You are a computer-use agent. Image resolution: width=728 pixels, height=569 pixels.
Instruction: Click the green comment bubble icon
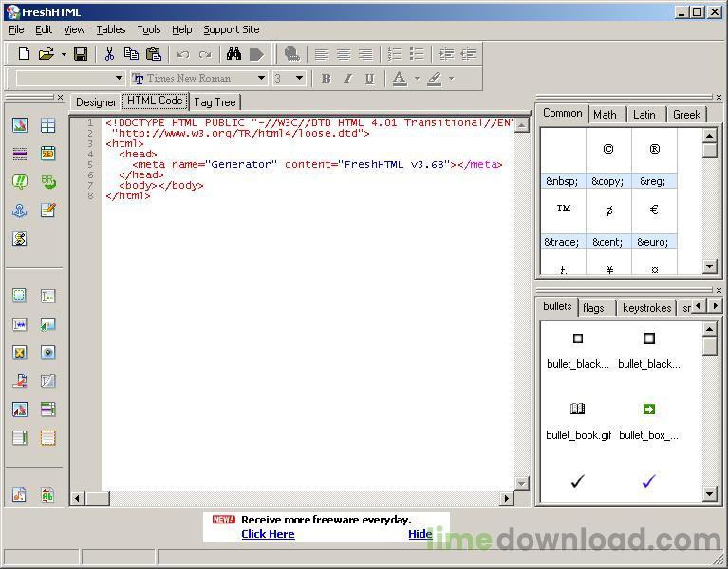pos(20,181)
